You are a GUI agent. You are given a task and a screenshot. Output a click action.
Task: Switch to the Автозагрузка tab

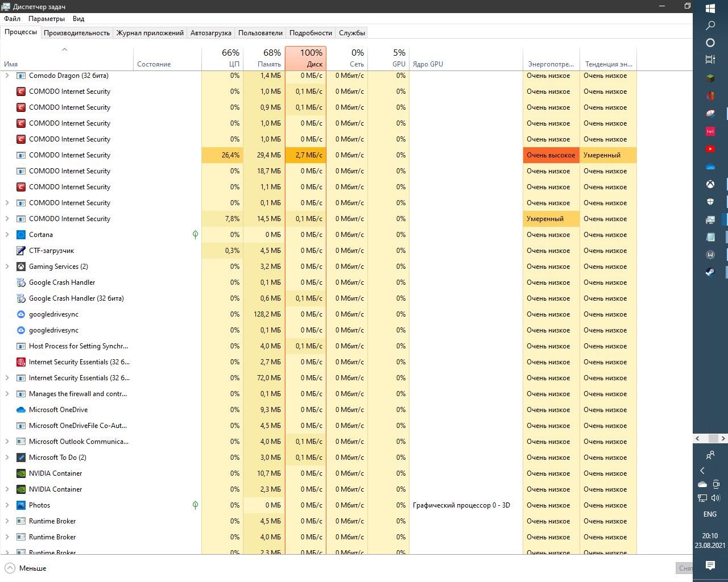point(211,33)
